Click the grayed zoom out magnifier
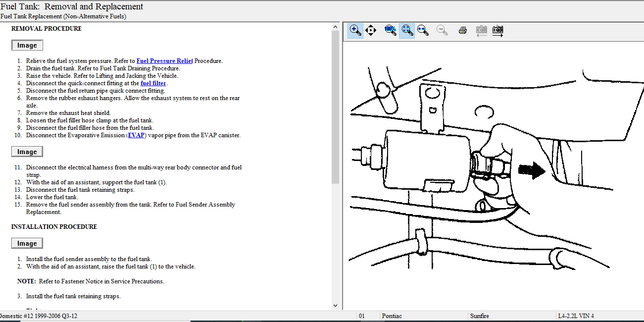The image size is (644, 322). point(442,30)
